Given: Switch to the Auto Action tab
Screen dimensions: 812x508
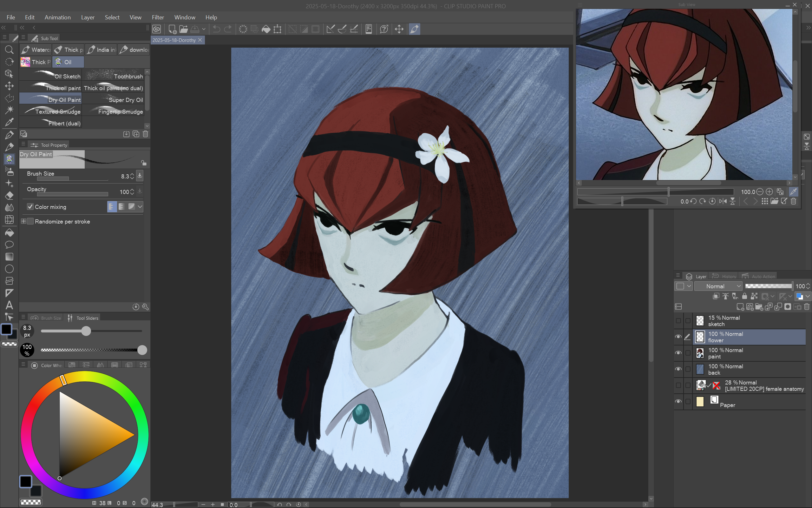Looking at the screenshot, I should pyautogui.click(x=758, y=276).
